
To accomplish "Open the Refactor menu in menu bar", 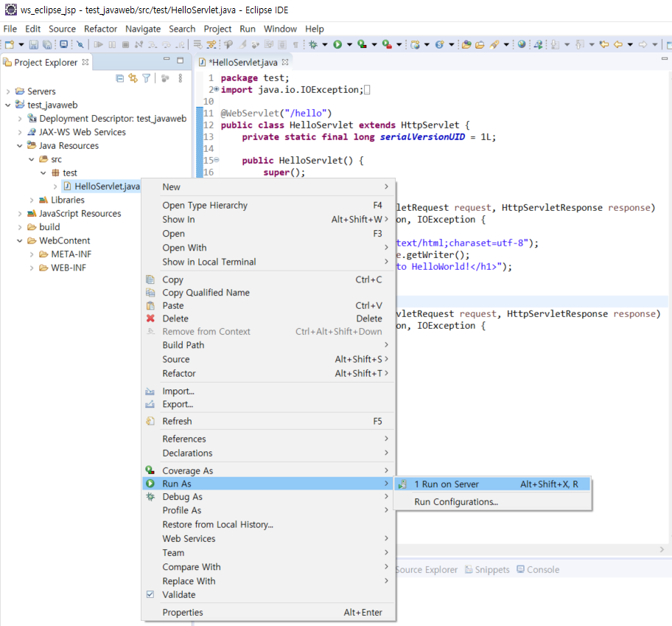I will [x=101, y=29].
